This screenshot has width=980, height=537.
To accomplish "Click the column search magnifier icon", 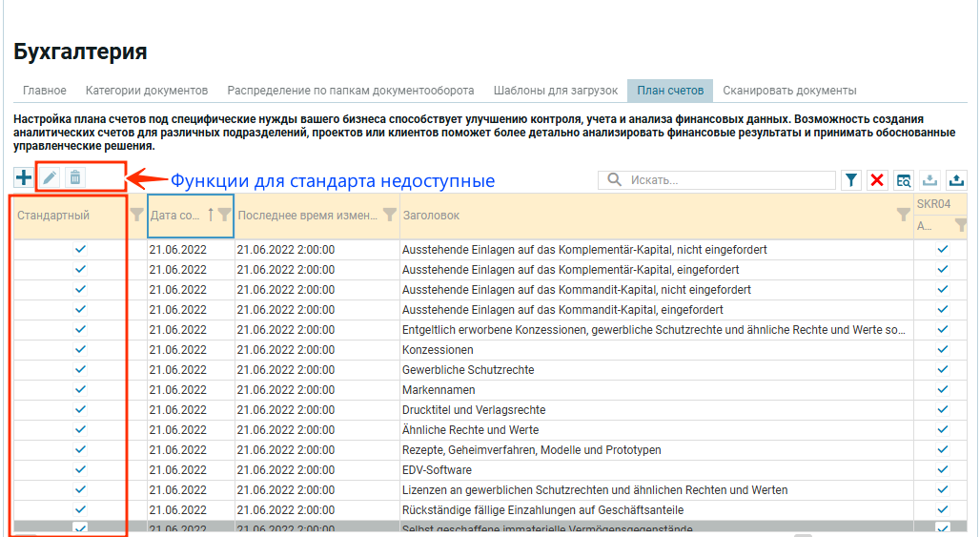I will pyautogui.click(x=903, y=180).
